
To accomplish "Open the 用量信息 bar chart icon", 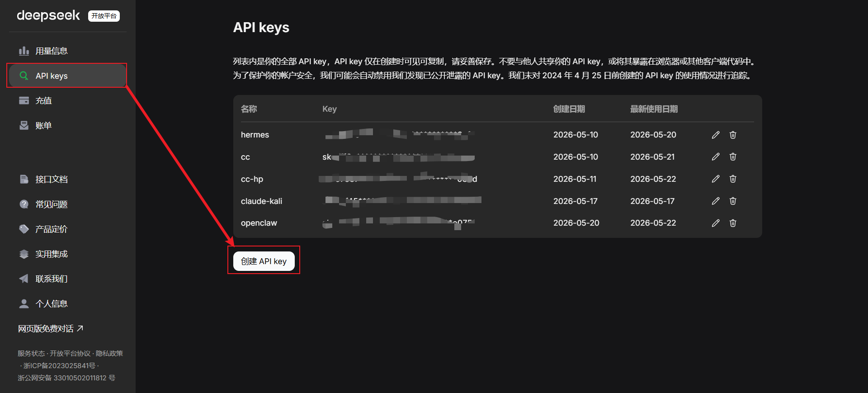I will pyautogui.click(x=24, y=51).
